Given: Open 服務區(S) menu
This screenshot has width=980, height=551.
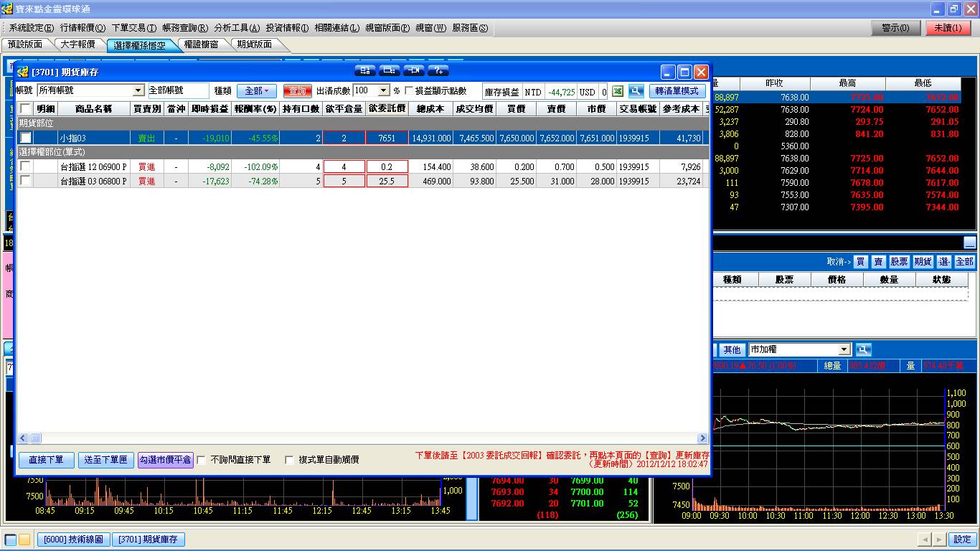Looking at the screenshot, I should [x=470, y=28].
